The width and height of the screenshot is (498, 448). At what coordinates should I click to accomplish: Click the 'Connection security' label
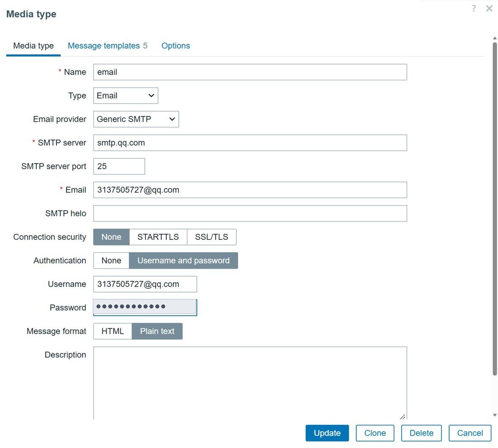click(49, 237)
